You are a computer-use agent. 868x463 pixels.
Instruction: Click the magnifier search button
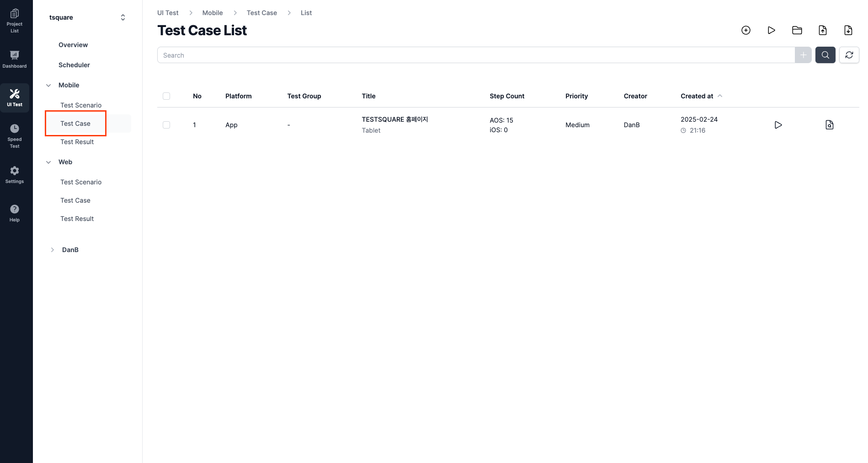click(825, 55)
